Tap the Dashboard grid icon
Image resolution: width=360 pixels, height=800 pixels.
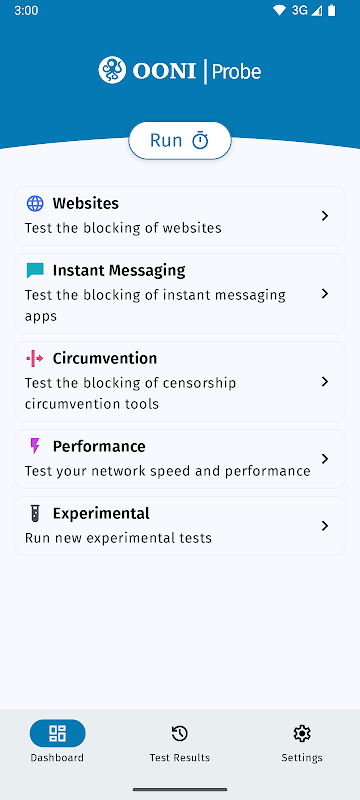click(x=57, y=734)
